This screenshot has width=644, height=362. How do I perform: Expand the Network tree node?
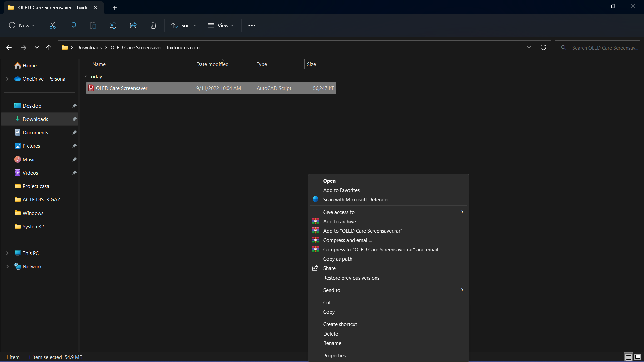[7, 266]
